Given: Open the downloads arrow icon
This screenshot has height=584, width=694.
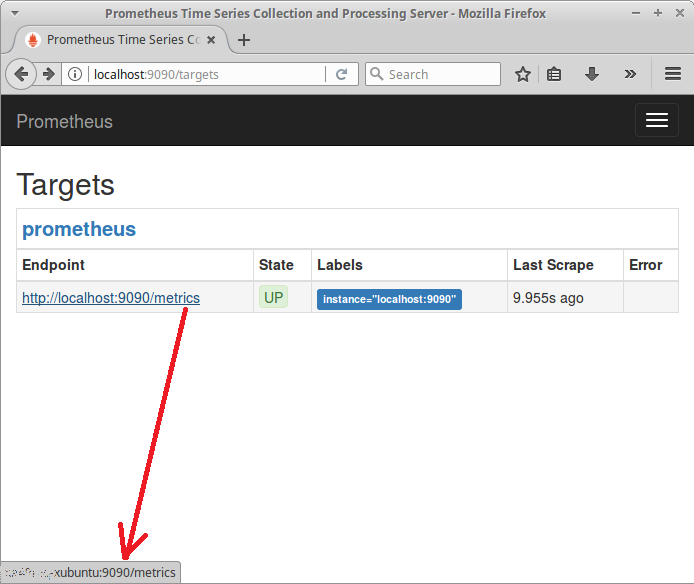Looking at the screenshot, I should pyautogui.click(x=592, y=74).
